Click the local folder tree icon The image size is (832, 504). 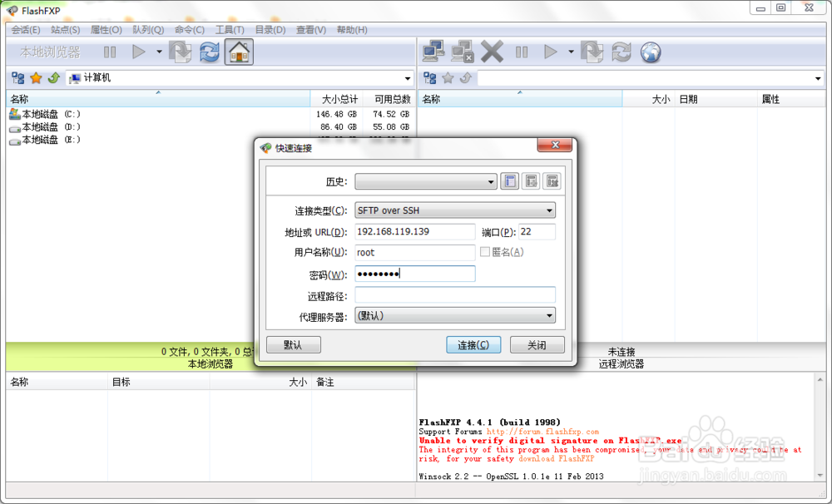coord(17,78)
